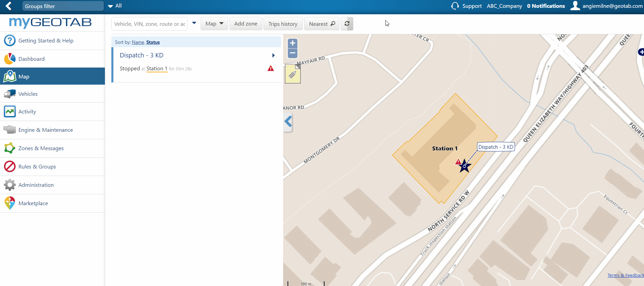Select the Dispatch - 3 KD vehicle entry
This screenshot has height=286, width=644.
pos(142,55)
